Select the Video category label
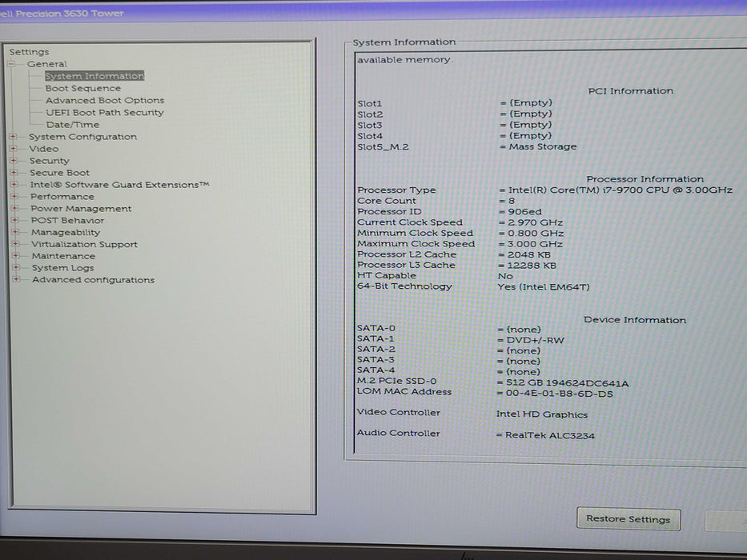This screenshot has width=747, height=560. [x=44, y=149]
